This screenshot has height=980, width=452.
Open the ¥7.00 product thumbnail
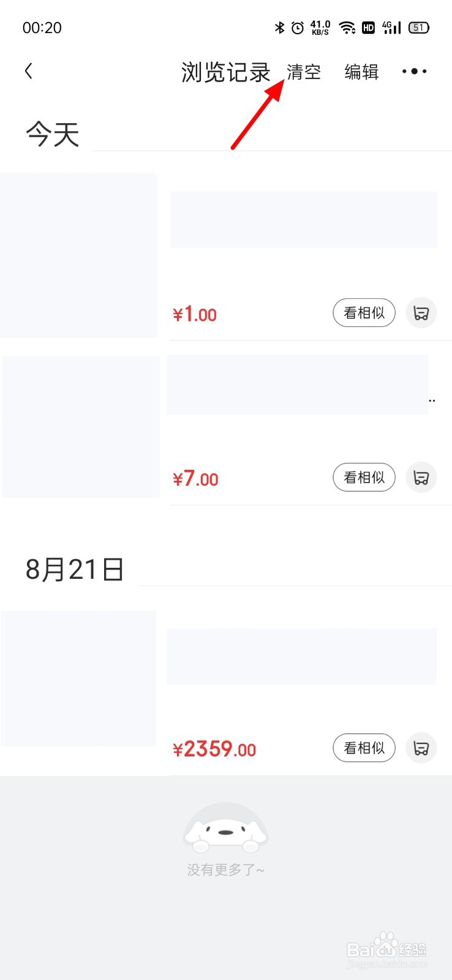coord(81,426)
